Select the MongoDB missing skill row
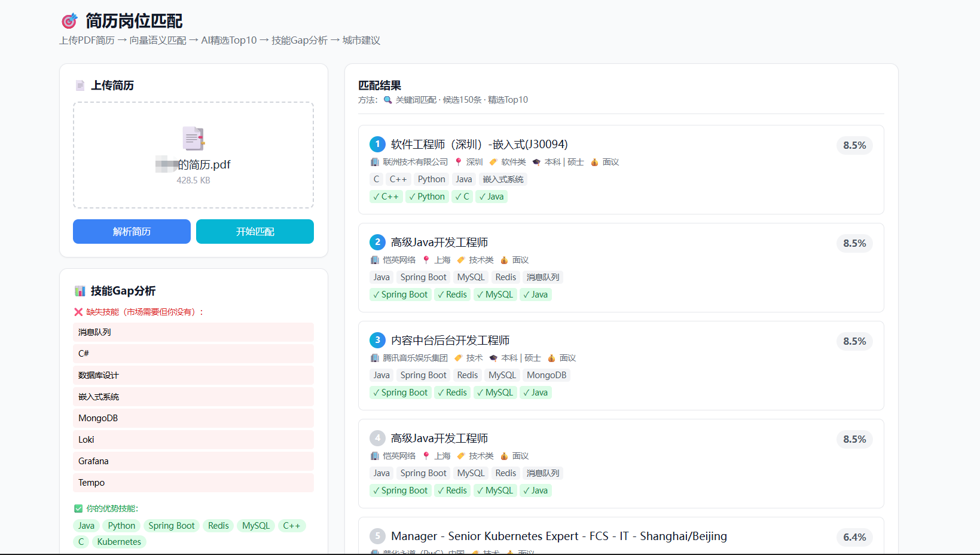980x555 pixels. click(x=193, y=418)
